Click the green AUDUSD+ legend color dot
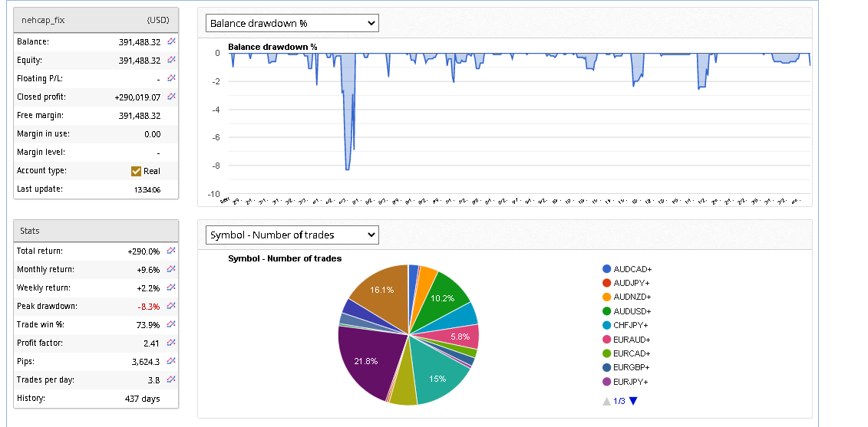 click(x=607, y=311)
